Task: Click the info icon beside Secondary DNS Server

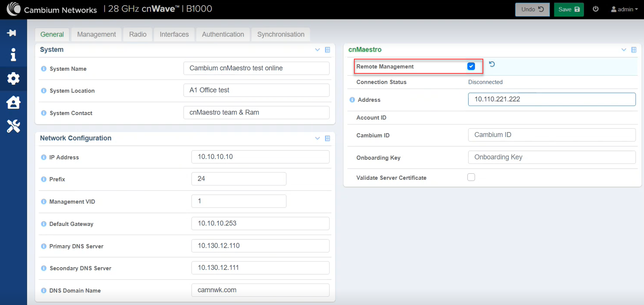Action: pos(43,268)
